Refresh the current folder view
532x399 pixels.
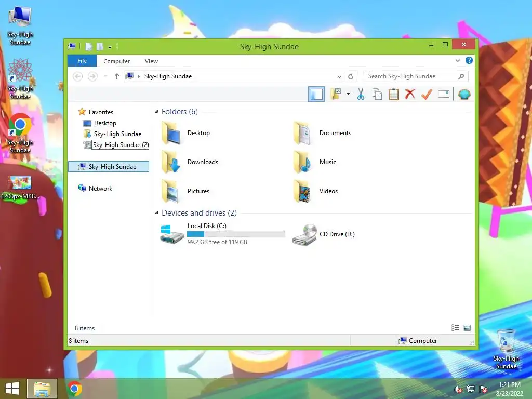click(x=351, y=77)
